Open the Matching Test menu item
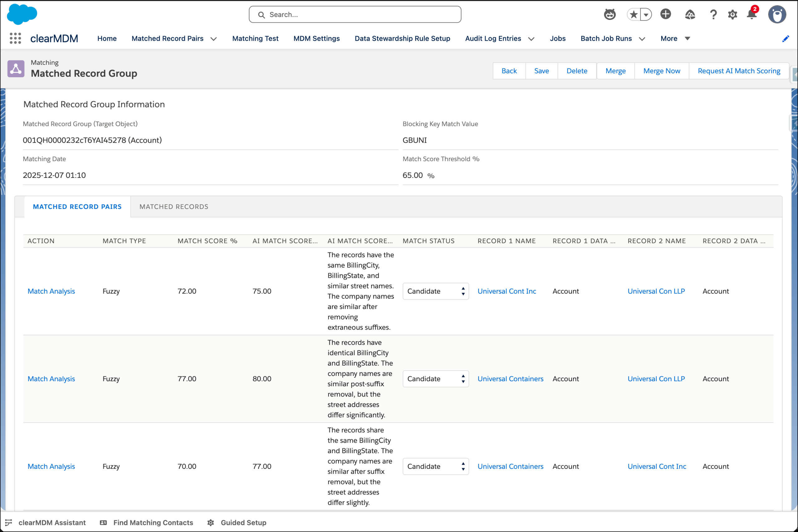Image resolution: width=798 pixels, height=532 pixels. coord(255,38)
